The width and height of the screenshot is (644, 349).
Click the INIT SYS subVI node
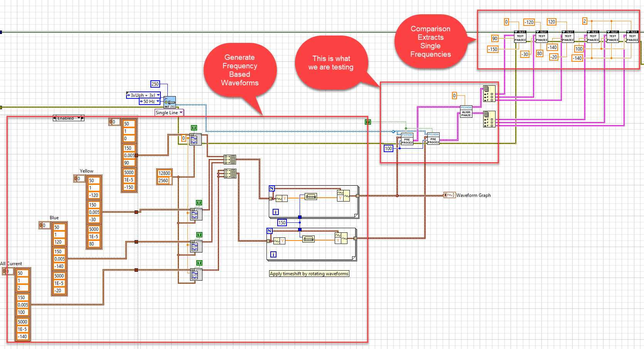pyautogui.click(x=170, y=102)
